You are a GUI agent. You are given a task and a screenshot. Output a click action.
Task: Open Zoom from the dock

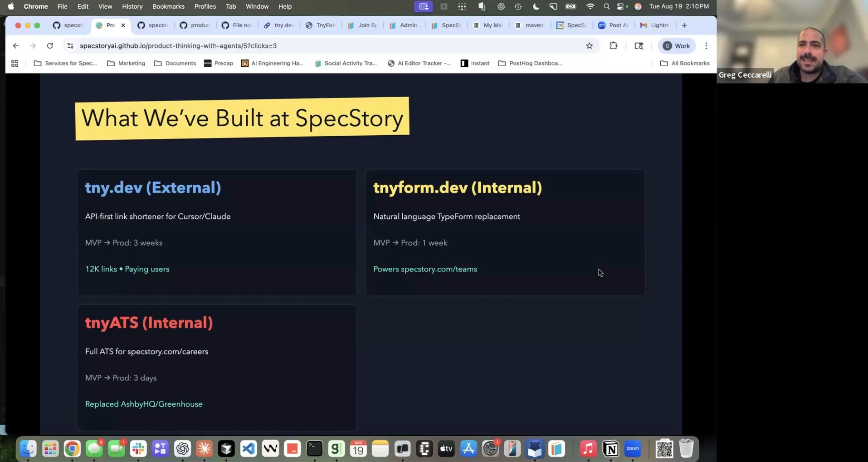point(633,449)
